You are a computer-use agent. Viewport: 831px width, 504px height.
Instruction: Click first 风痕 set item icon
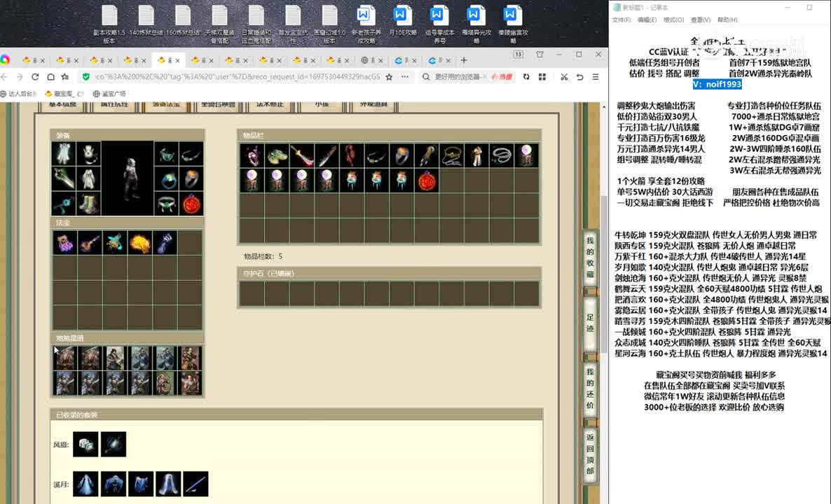(x=85, y=444)
